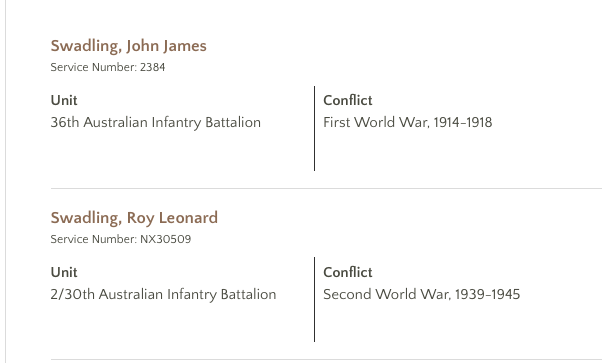Screen dimensions: 602x363
Task: Click the service number value 2384
Action: pos(152,67)
